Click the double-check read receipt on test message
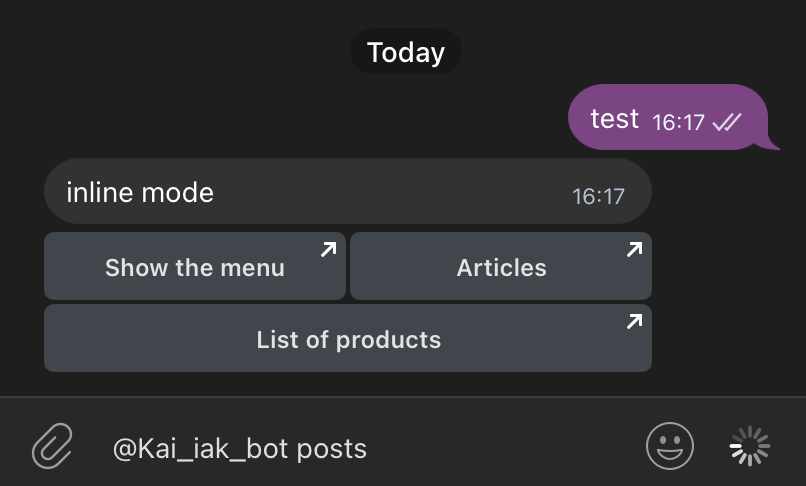Screen dimensions: 806x486 click(727, 122)
